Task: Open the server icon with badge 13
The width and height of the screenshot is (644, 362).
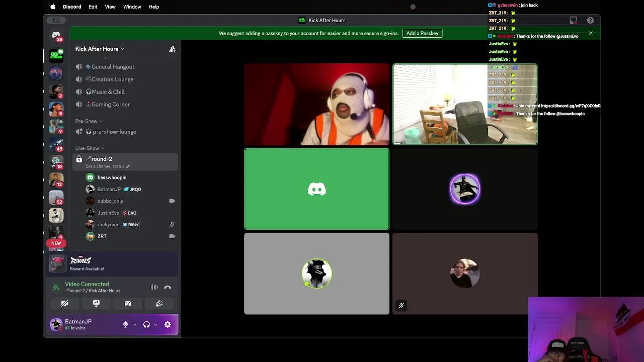Action: point(56,179)
